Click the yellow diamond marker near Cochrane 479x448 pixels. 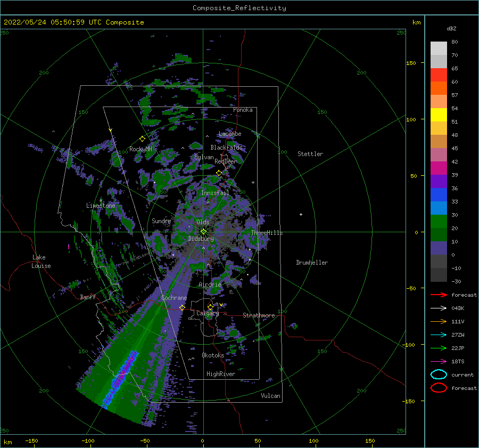click(x=182, y=307)
